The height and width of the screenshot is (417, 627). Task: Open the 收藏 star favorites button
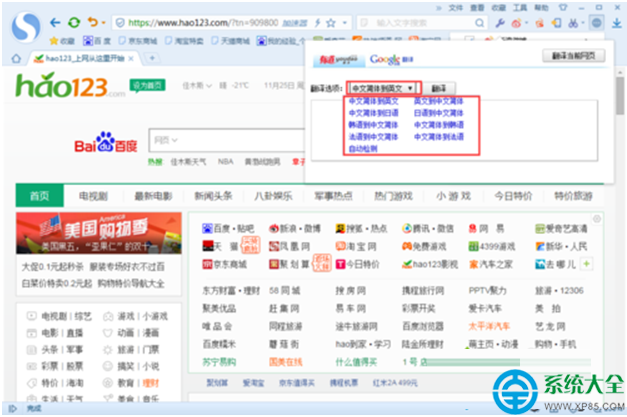coord(62,41)
